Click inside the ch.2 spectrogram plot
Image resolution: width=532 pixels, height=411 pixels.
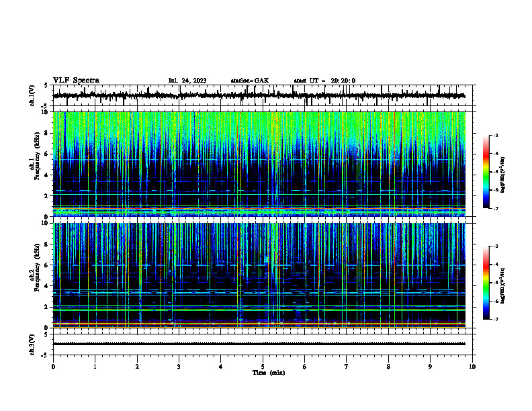pos(259,275)
